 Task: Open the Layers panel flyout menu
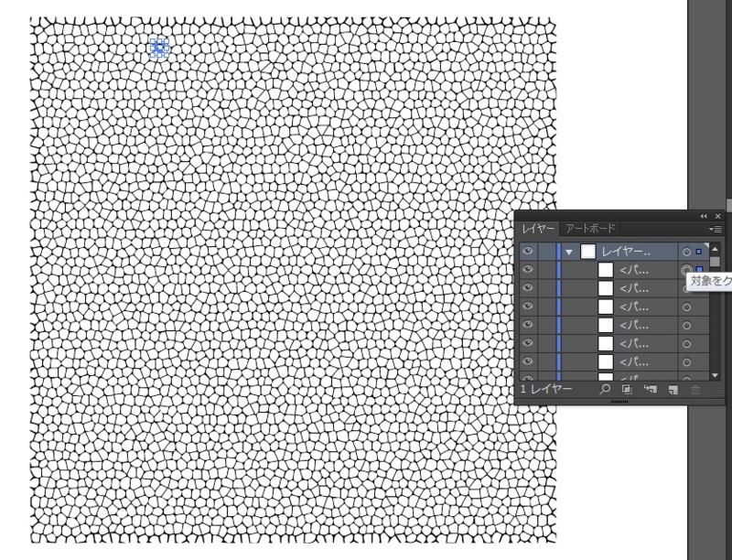click(715, 229)
